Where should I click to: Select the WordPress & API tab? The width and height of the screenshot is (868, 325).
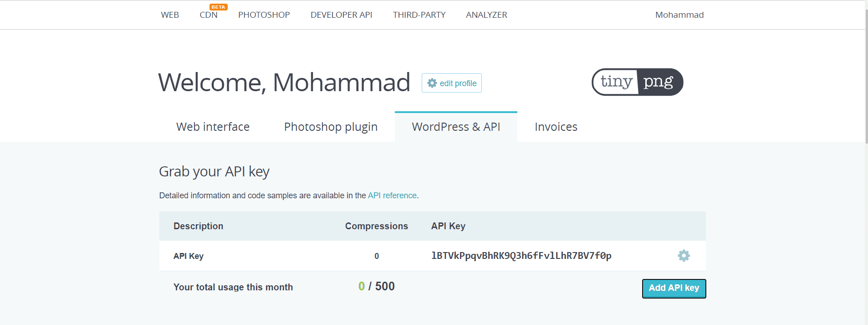456,127
